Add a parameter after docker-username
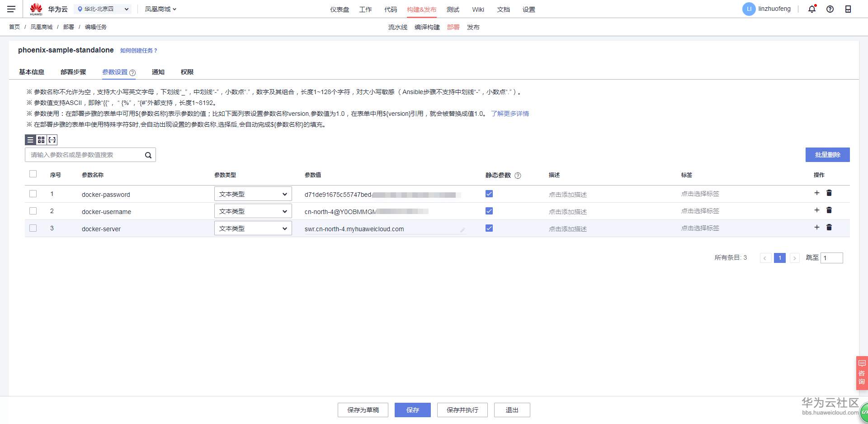Screen dimensions: 868x424 pyautogui.click(x=817, y=210)
